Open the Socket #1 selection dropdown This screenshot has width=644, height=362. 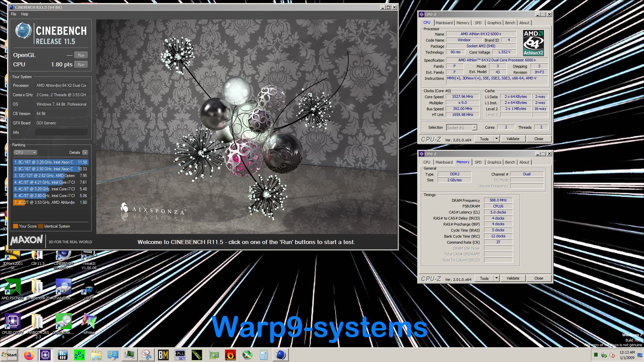tap(462, 127)
